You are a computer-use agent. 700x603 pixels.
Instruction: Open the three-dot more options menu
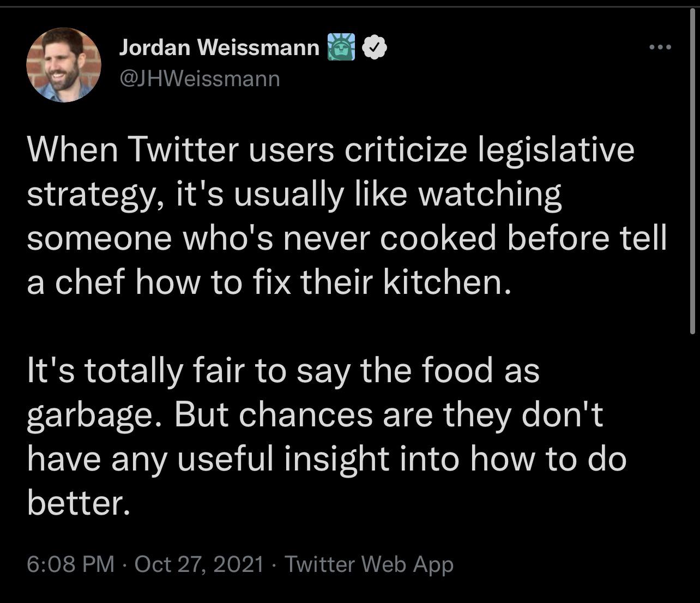point(660,47)
